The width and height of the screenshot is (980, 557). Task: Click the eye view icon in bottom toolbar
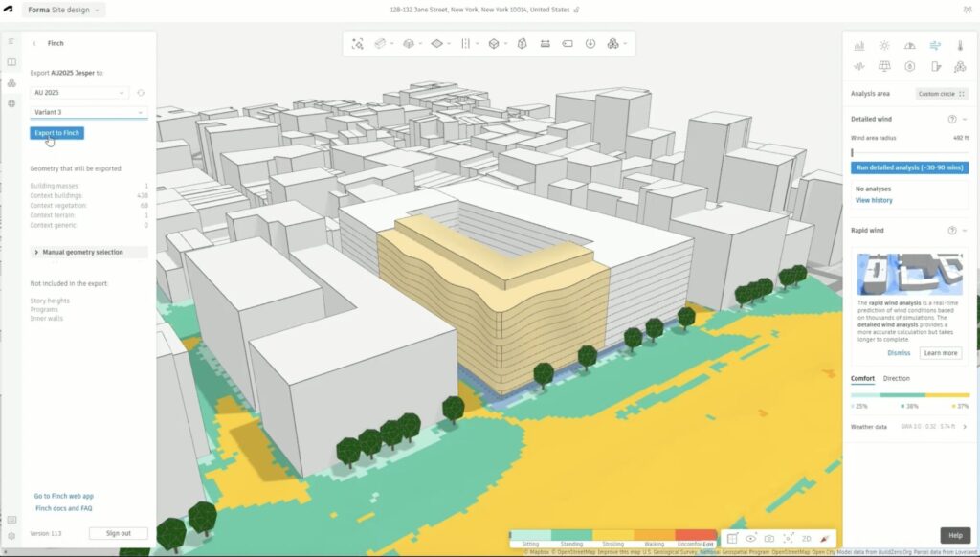tap(750, 539)
